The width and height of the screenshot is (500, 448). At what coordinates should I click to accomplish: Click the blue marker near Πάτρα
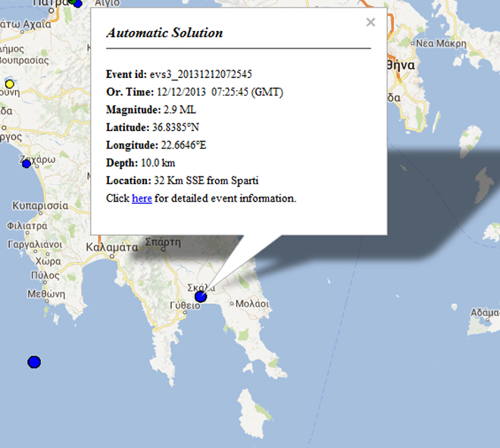77,3
